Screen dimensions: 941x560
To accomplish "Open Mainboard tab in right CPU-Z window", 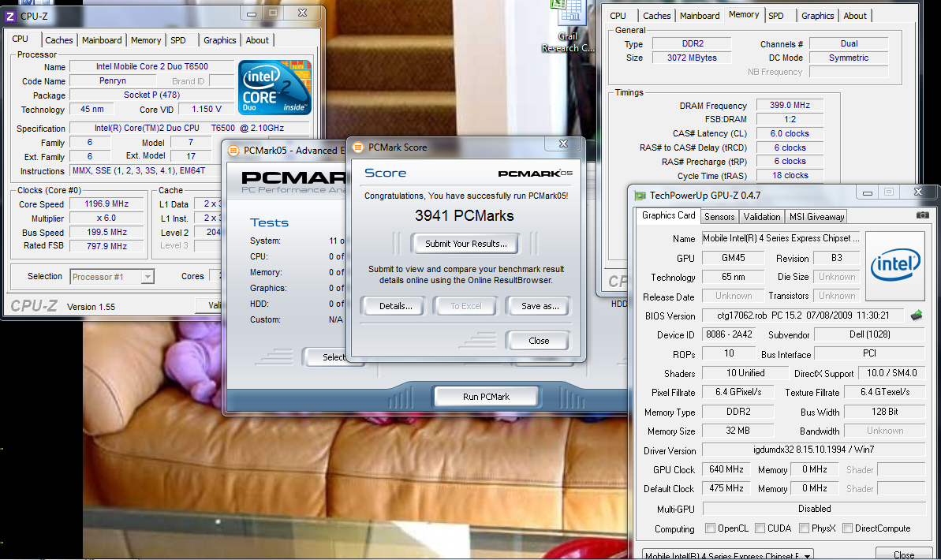I will [700, 16].
